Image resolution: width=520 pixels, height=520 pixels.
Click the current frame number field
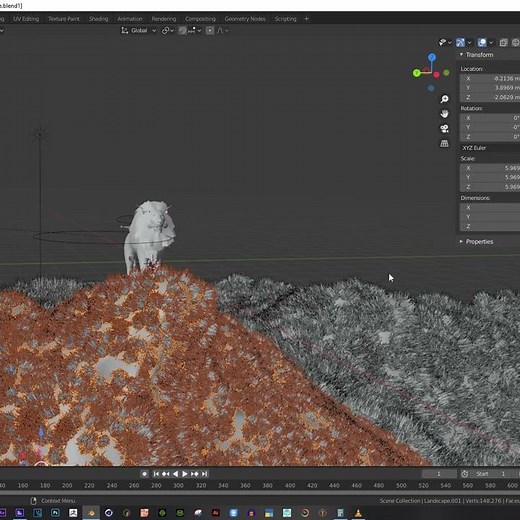click(x=439, y=474)
